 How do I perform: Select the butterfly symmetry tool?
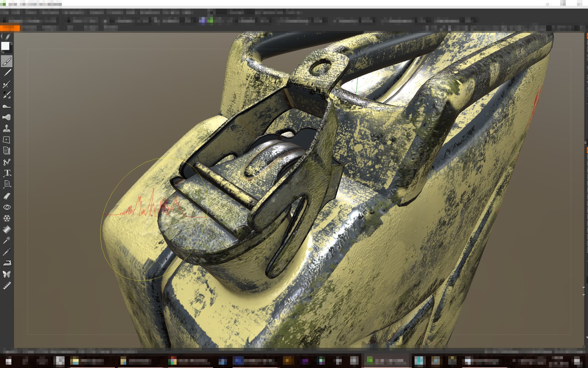click(7, 274)
